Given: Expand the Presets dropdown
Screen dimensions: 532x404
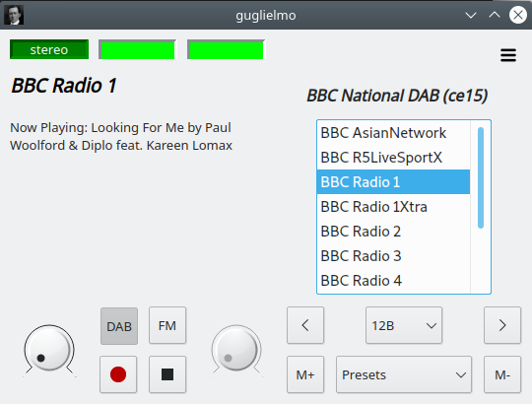Looking at the screenshot, I should (x=404, y=374).
